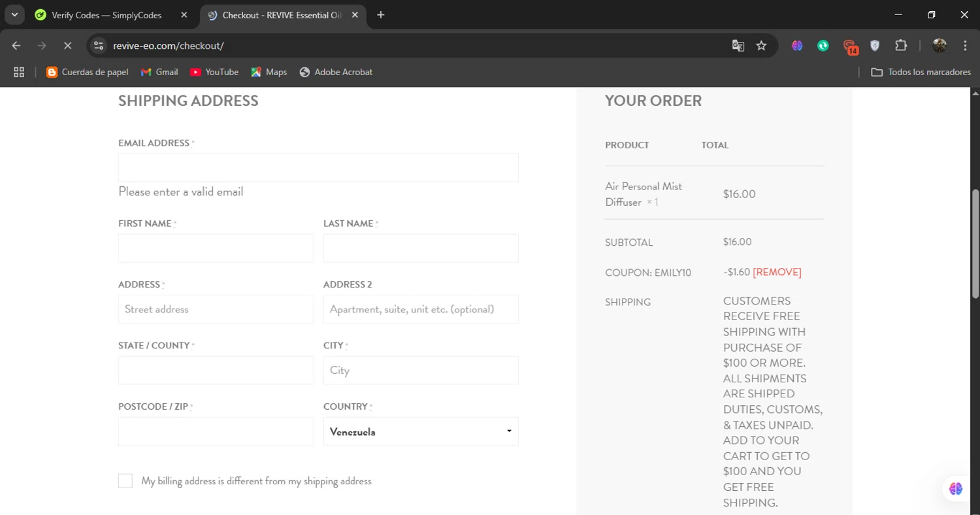Click the translate page icon

pyautogui.click(x=738, y=46)
